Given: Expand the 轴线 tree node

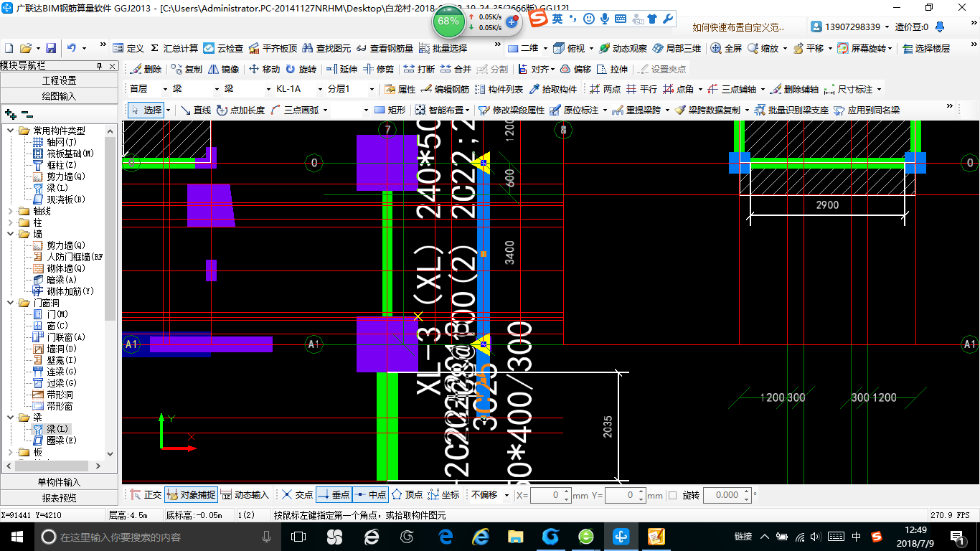Looking at the screenshot, I should (10, 211).
